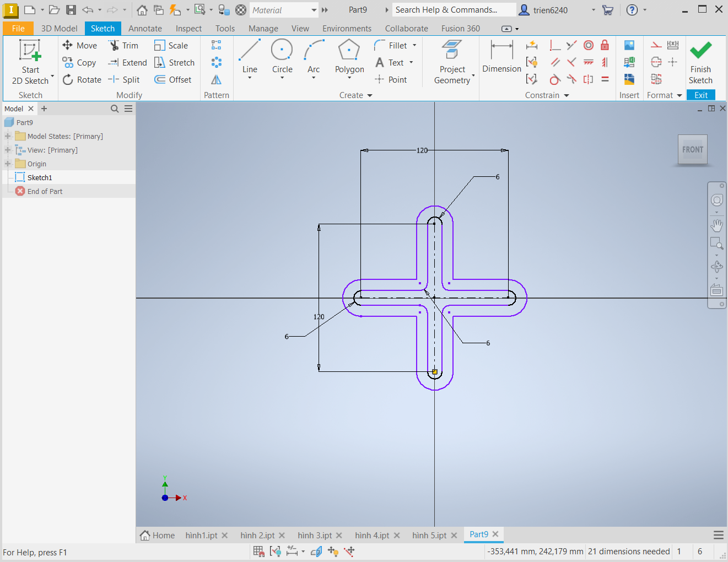This screenshot has width=728, height=562.
Task: Switch to hinh 3.ipt document tab
Action: pyautogui.click(x=315, y=535)
